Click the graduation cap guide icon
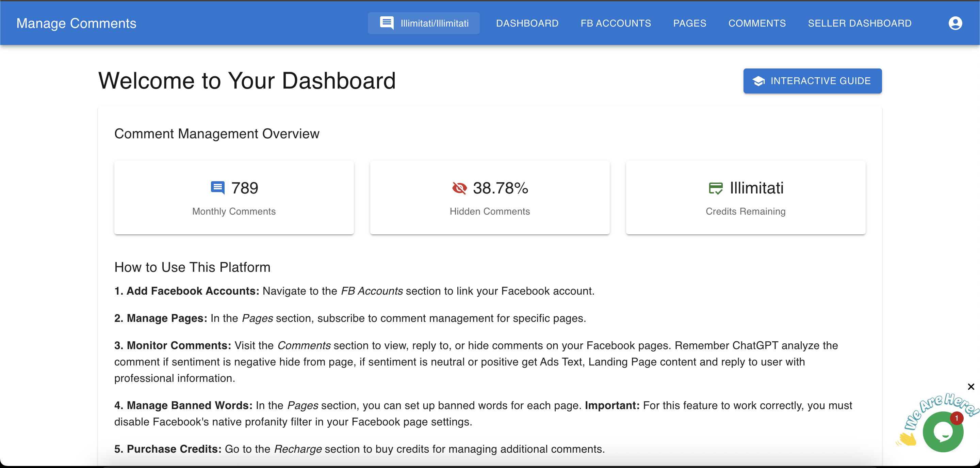The height and width of the screenshot is (468, 980). pos(758,81)
